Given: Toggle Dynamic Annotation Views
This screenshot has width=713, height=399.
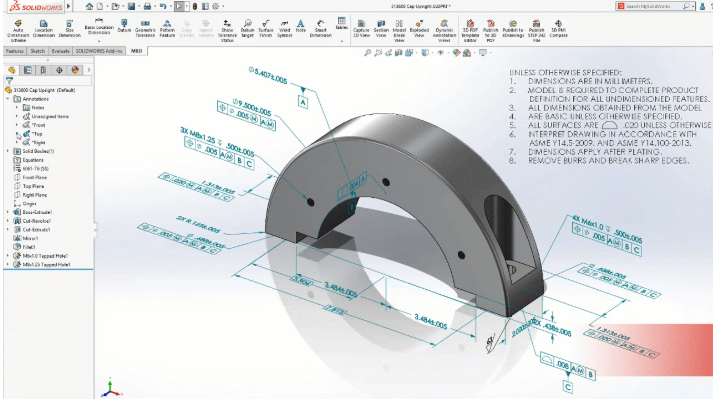Looking at the screenshot, I should point(444,30).
